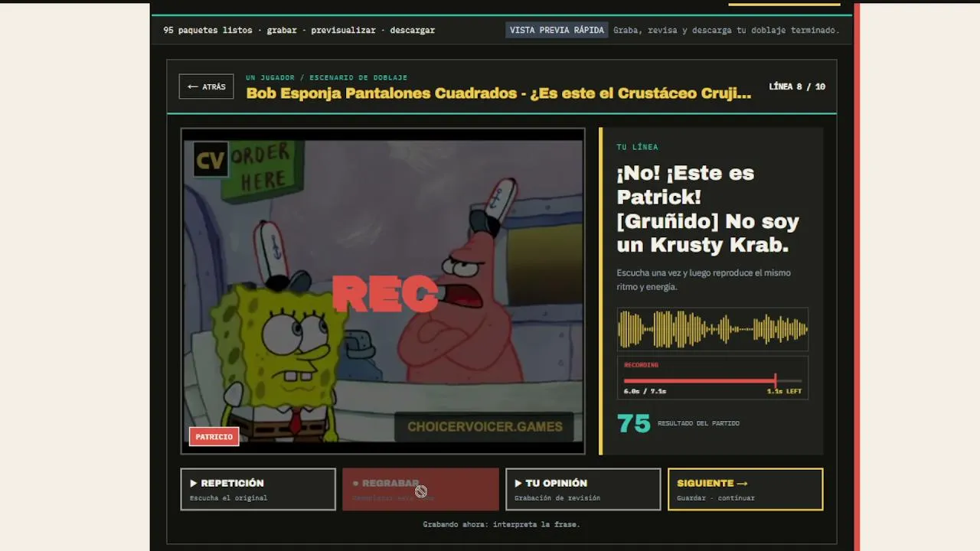This screenshot has width=980, height=551.
Task: Click the "LÍNEA 8 / 10" counter
Action: pyautogui.click(x=797, y=86)
